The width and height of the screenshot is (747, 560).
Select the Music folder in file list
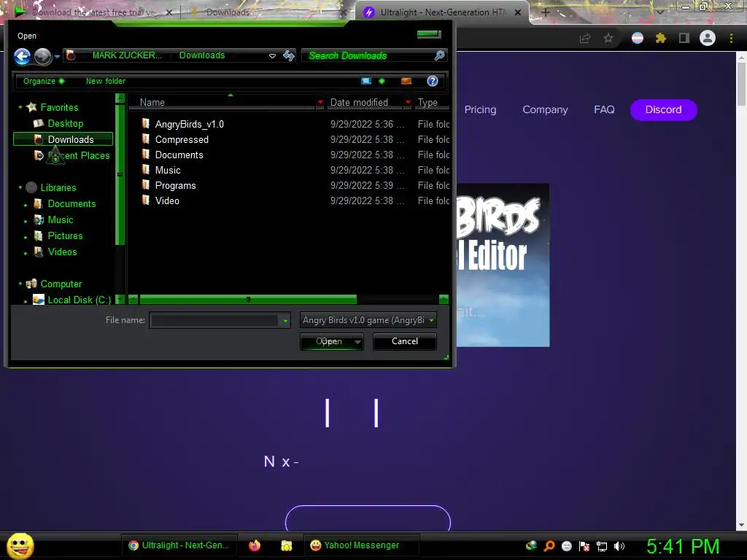tap(168, 170)
